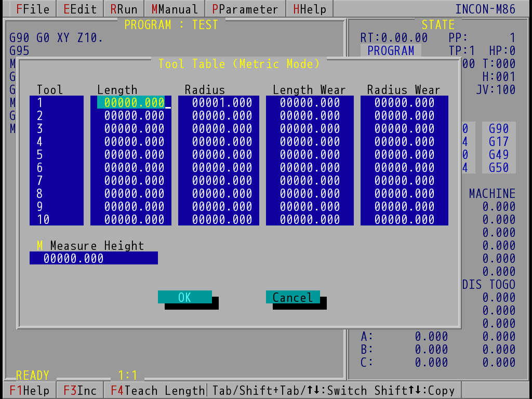
Task: Select Length Wear field for tool 10
Action: [x=310, y=219]
